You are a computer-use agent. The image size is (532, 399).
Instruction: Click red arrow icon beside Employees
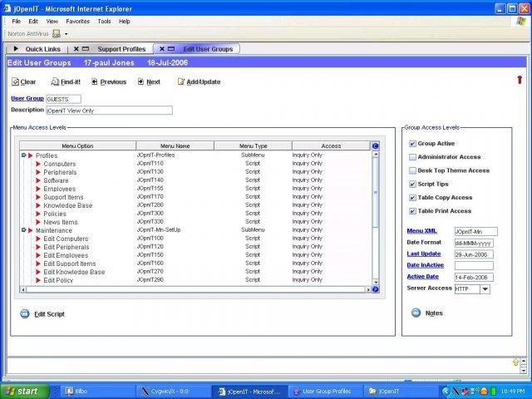pos(38,189)
